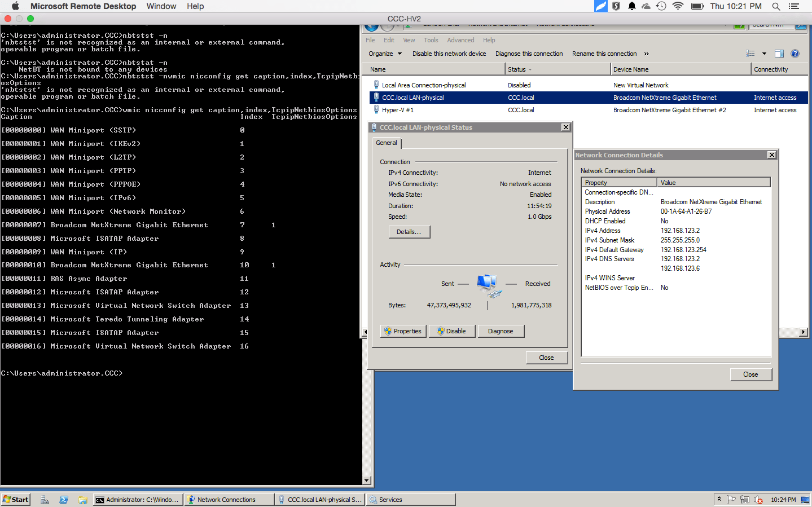Open the Advanced menu in Network Connections
Image resolution: width=812 pixels, height=507 pixels.
point(460,40)
